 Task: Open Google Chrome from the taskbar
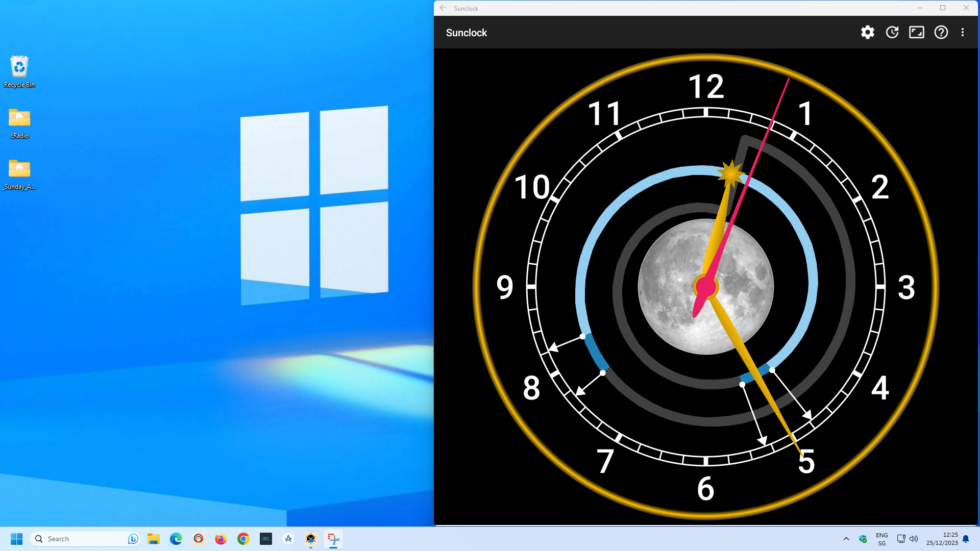point(243,539)
